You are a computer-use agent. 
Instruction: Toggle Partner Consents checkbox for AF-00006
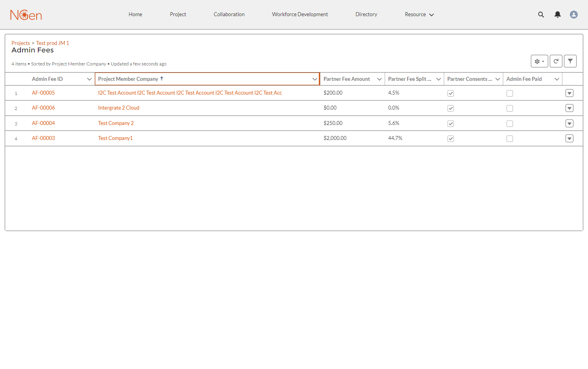click(x=451, y=108)
